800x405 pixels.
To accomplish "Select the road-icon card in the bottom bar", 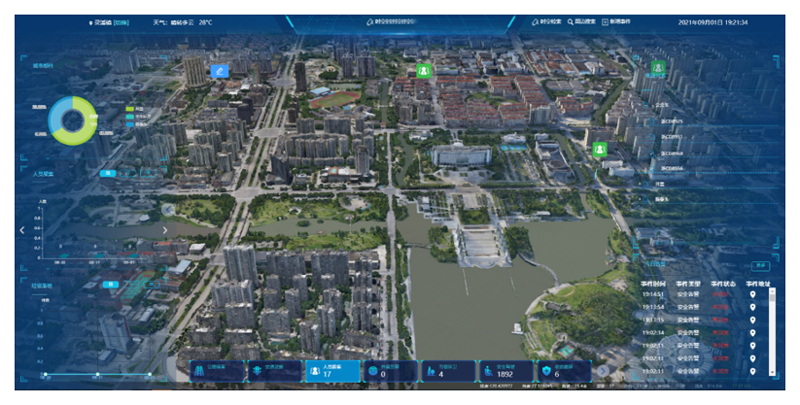I will point(217,371).
